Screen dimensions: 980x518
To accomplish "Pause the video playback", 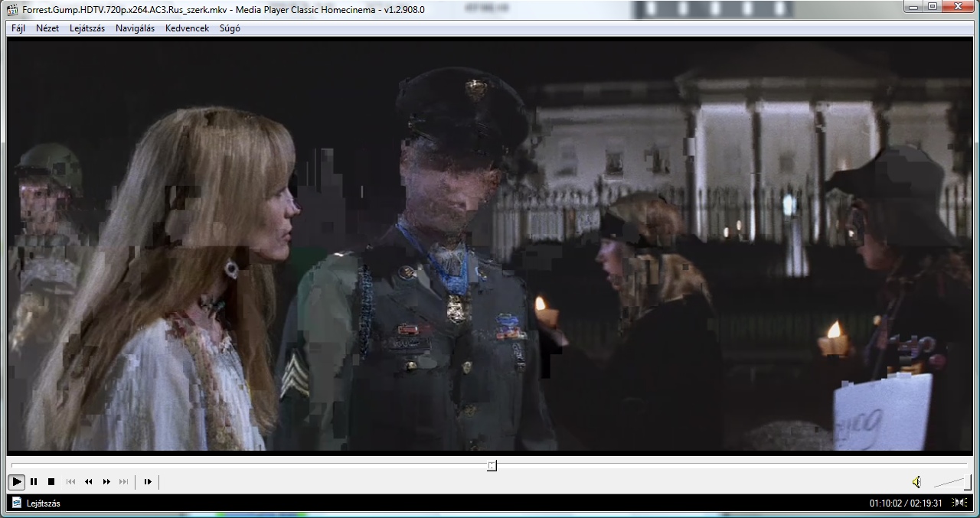I will tap(34, 481).
